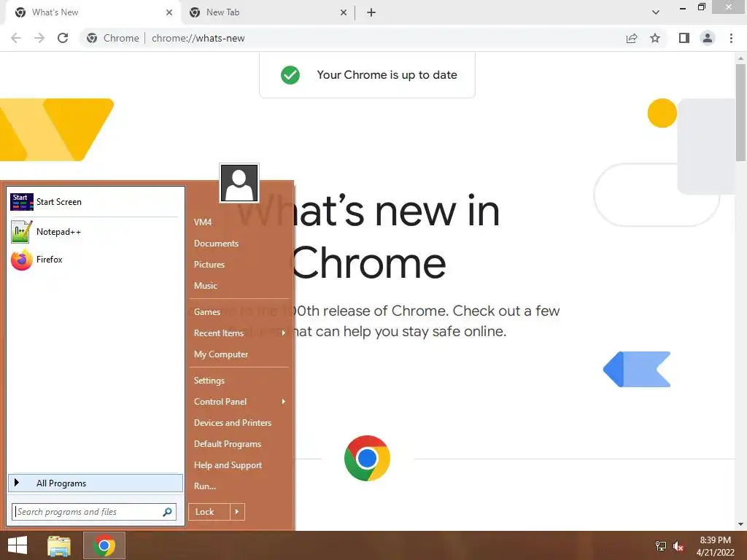Click the Lock button

[209, 512]
